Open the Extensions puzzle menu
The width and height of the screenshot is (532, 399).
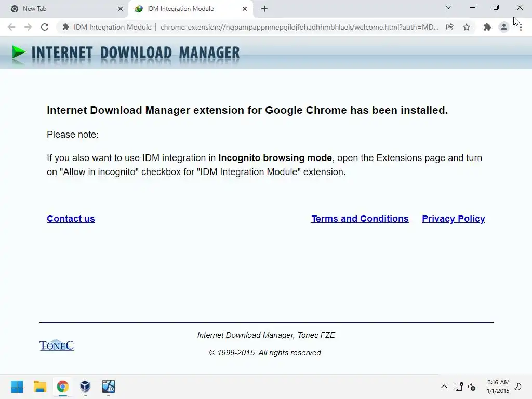click(x=487, y=27)
